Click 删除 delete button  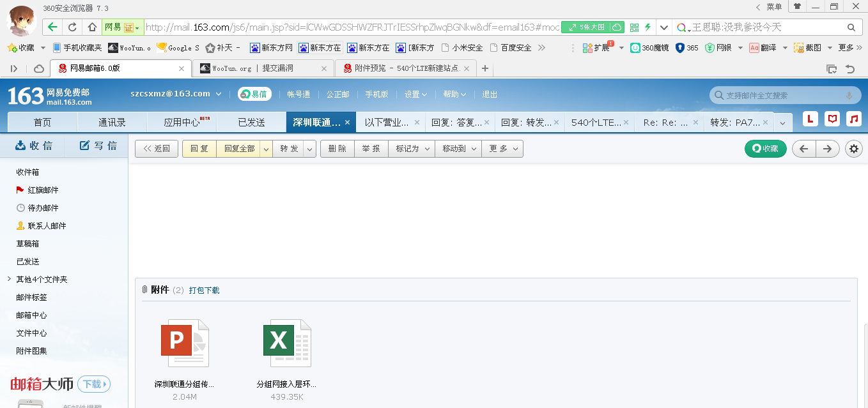click(x=337, y=149)
